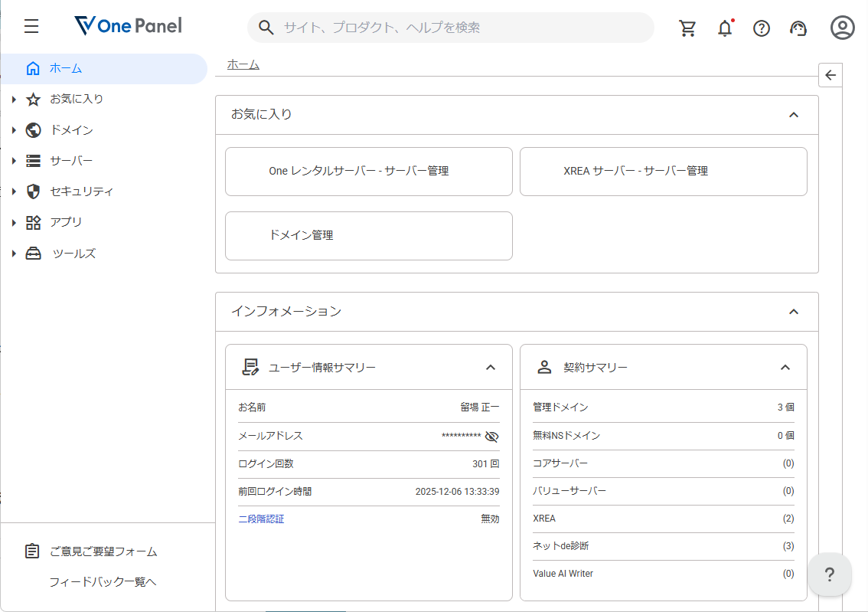This screenshot has width=868, height=612.
Task: Collapse the ユーザー情報サマリー card
Action: [491, 368]
